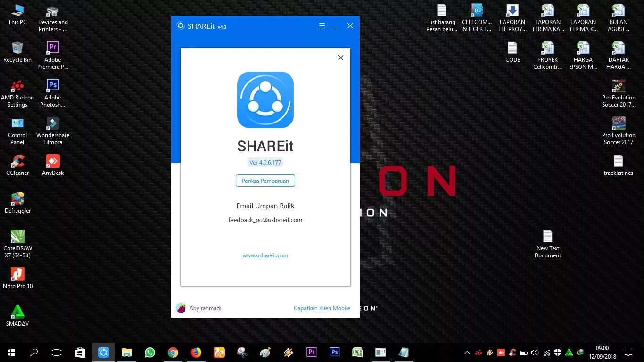This screenshot has height=362, width=644.
Task: Open Task View from taskbar
Action: click(x=57, y=352)
